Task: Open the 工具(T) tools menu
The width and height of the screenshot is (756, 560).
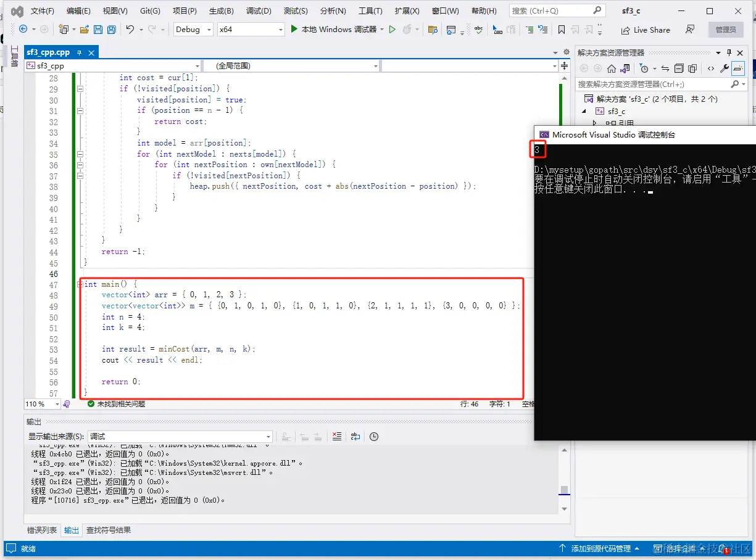Action: (x=370, y=11)
